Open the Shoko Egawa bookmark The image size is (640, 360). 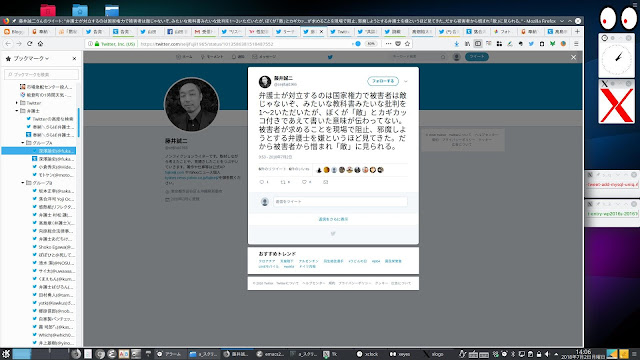pyautogui.click(x=53, y=247)
